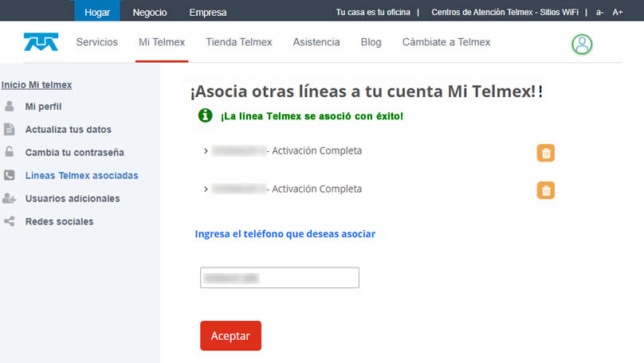
Task: Click first line's Activación Completa text
Action: tap(316, 151)
